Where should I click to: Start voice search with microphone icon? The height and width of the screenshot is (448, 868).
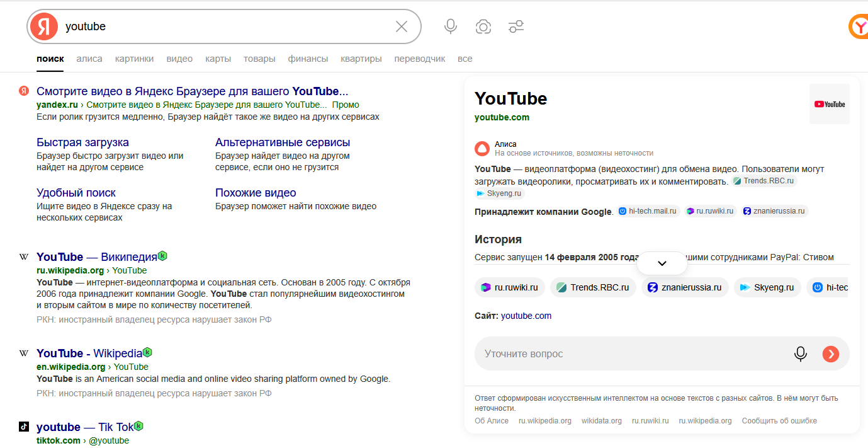pos(450,26)
